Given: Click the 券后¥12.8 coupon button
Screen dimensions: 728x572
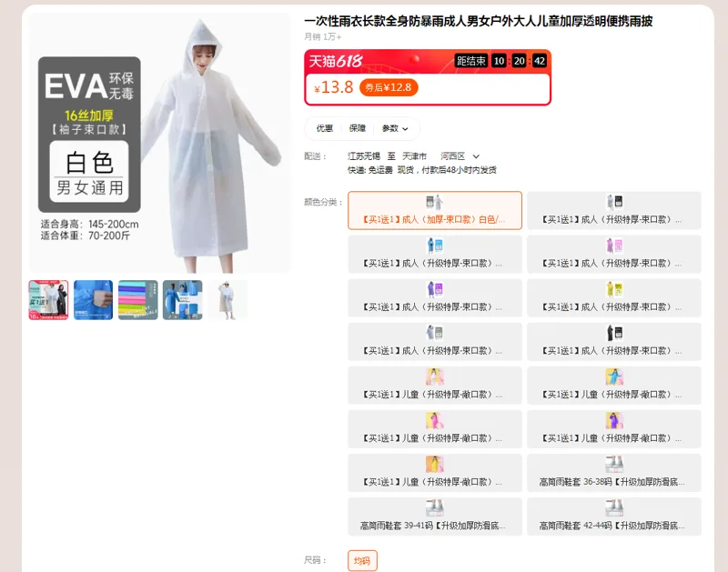Looking at the screenshot, I should pos(389,87).
